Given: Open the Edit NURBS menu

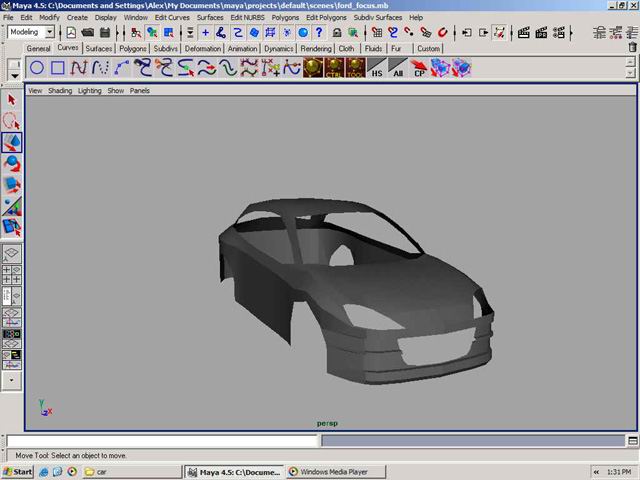Looking at the screenshot, I should [249, 17].
